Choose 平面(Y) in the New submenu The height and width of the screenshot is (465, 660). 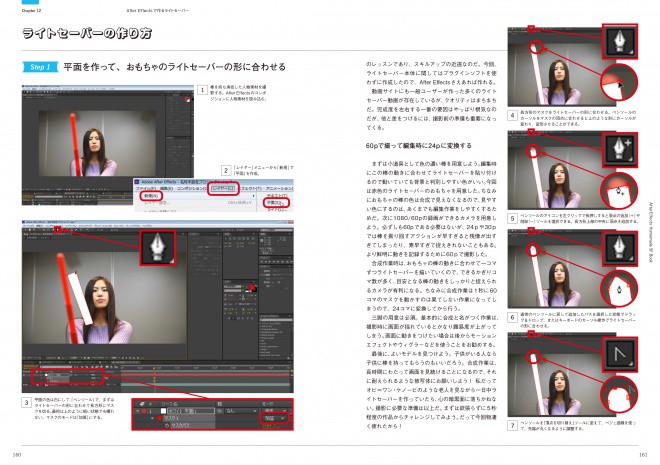(276, 203)
